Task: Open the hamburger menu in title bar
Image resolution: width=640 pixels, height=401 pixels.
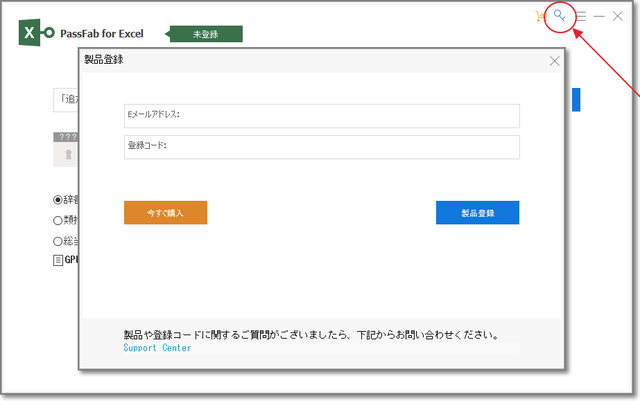Action: click(581, 17)
